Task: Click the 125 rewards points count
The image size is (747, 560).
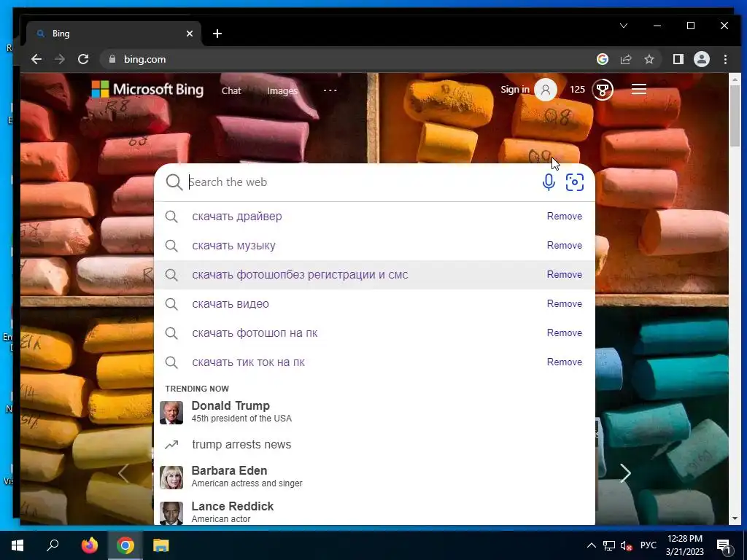Action: click(x=577, y=90)
